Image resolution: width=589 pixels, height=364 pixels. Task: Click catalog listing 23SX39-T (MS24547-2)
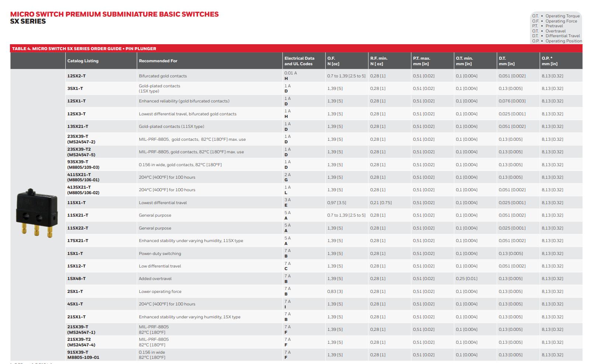(81, 139)
